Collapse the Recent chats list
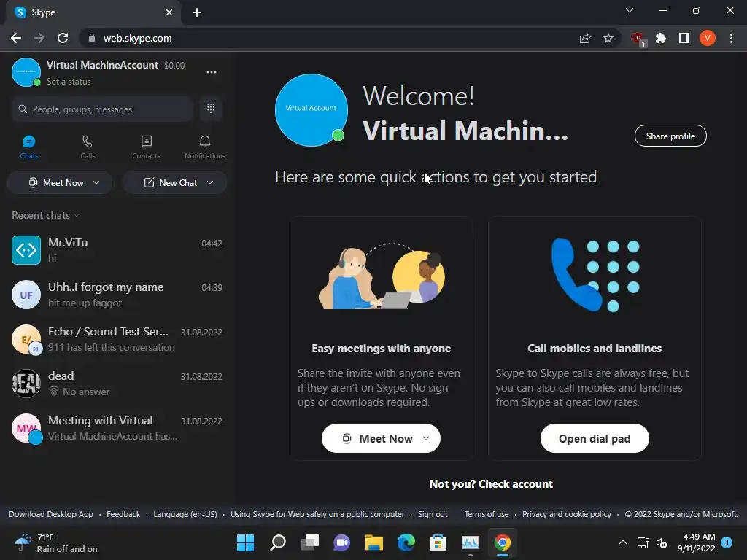This screenshot has height=560, width=747. tap(46, 215)
